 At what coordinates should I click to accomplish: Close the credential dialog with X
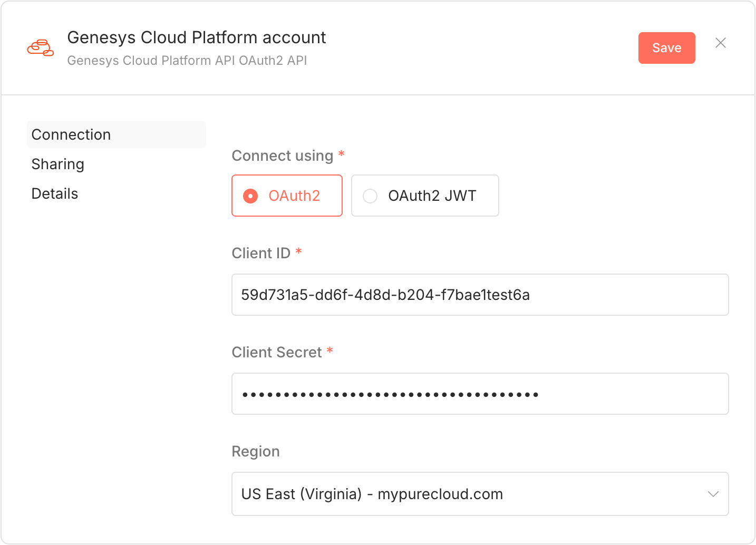coord(720,43)
